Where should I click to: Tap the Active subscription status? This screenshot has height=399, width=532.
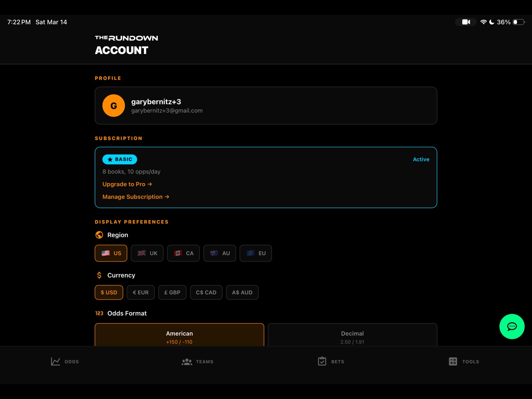coord(421,160)
